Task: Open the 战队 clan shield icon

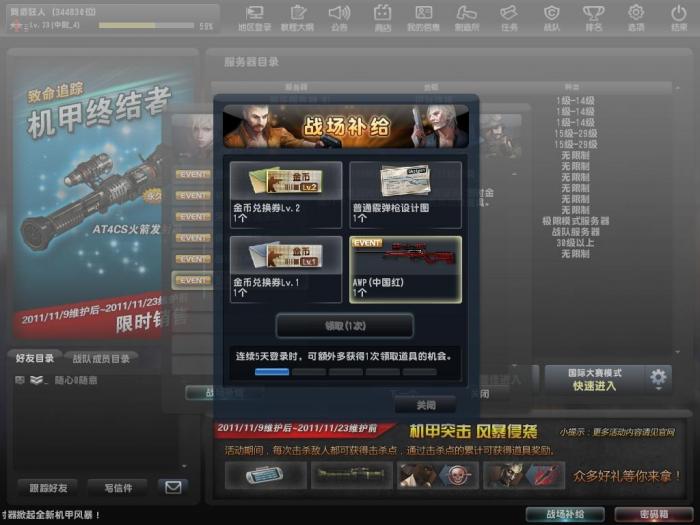Action: pyautogui.click(x=551, y=18)
